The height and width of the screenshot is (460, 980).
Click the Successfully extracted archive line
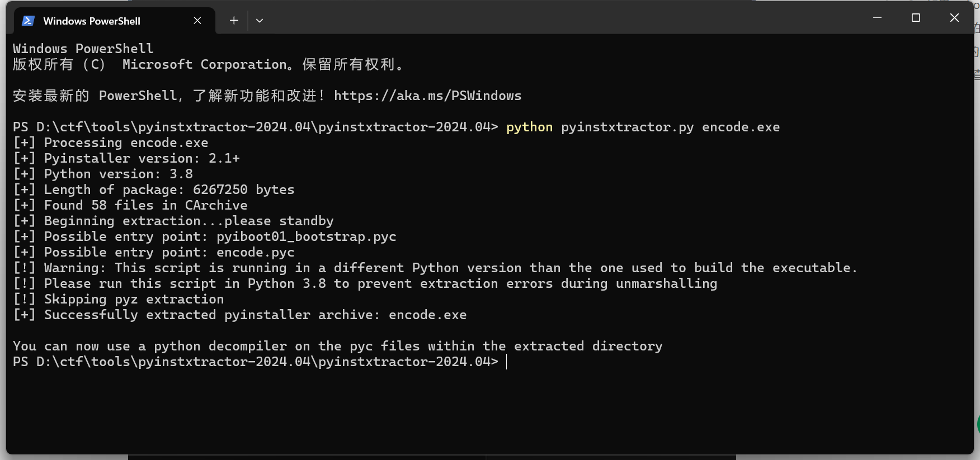point(239,315)
